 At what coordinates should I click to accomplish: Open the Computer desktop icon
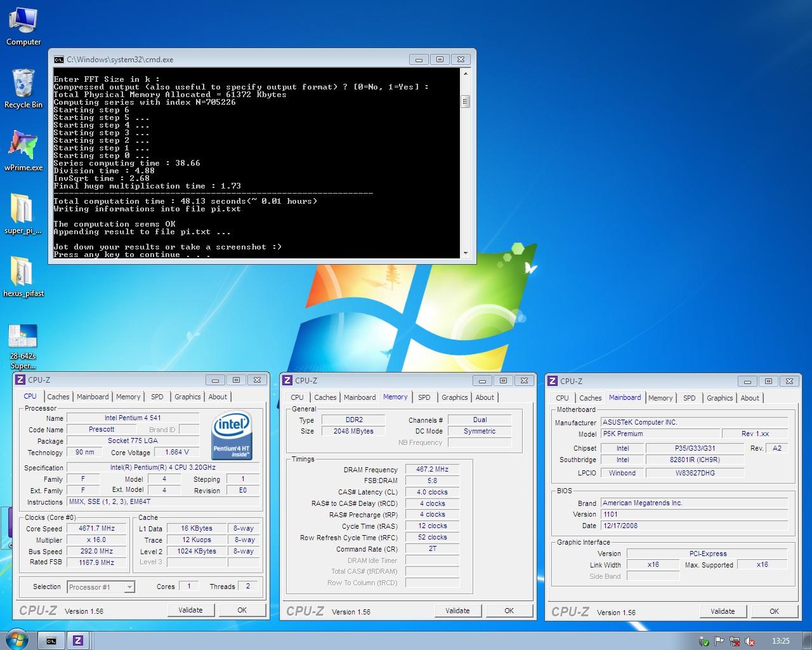tap(23, 25)
